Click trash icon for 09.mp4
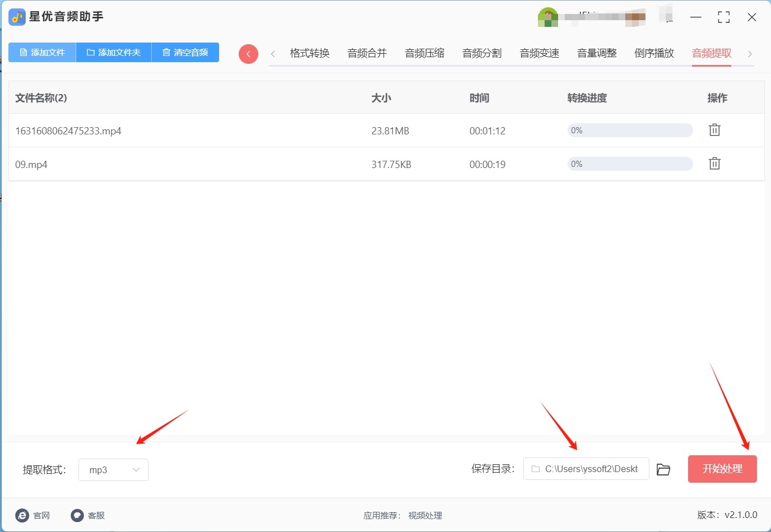 (x=714, y=164)
